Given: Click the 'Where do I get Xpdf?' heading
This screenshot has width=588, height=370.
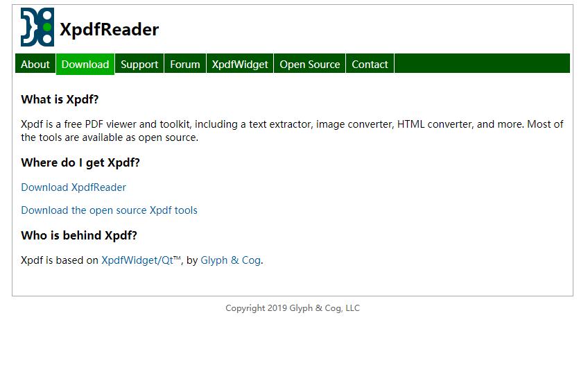Looking at the screenshot, I should click(80, 162).
